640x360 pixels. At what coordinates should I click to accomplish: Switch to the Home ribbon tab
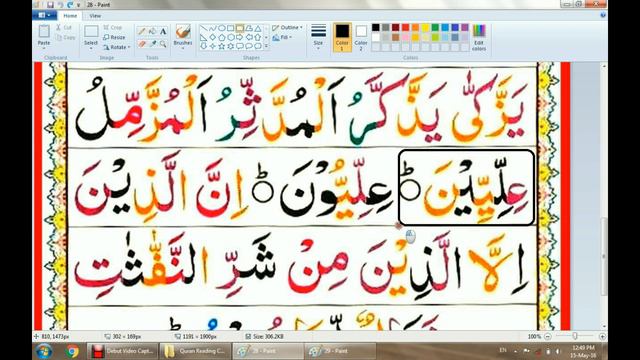(70, 16)
